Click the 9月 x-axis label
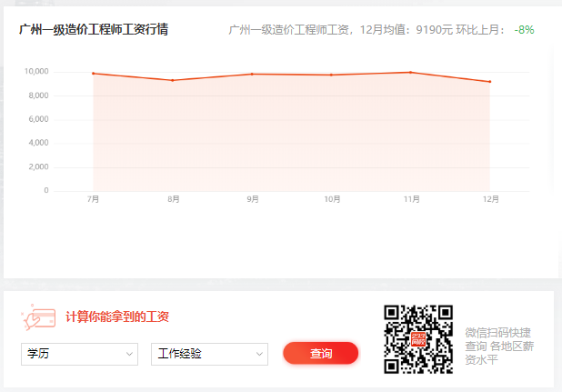 coord(253,199)
